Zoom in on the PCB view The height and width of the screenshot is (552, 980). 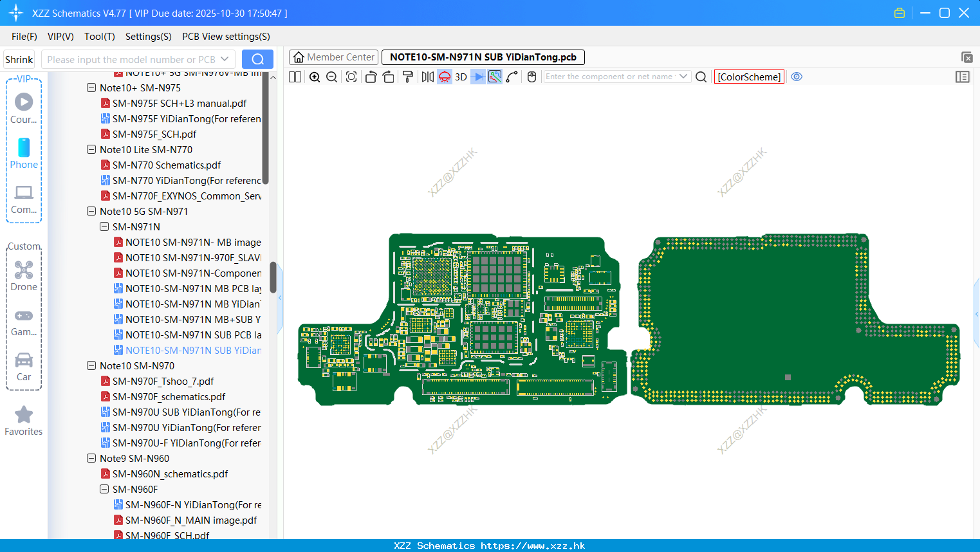tap(315, 77)
